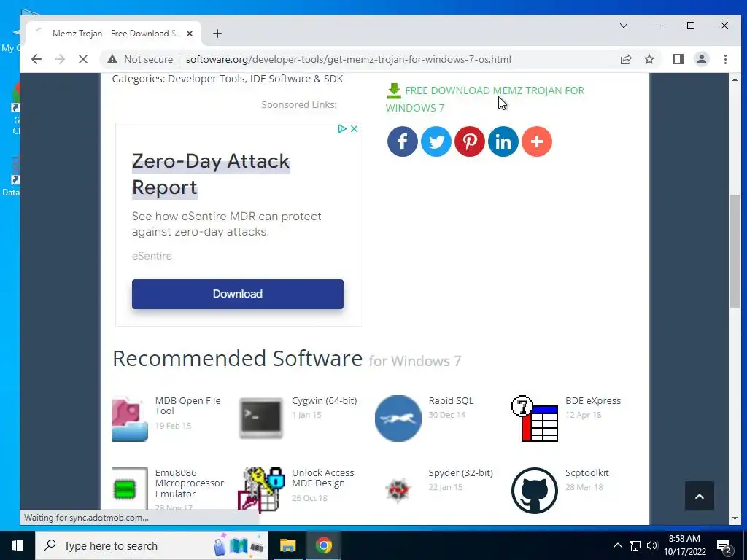747x560 pixels.
Task: Close the eSentire ad with X
Action: 354,128
